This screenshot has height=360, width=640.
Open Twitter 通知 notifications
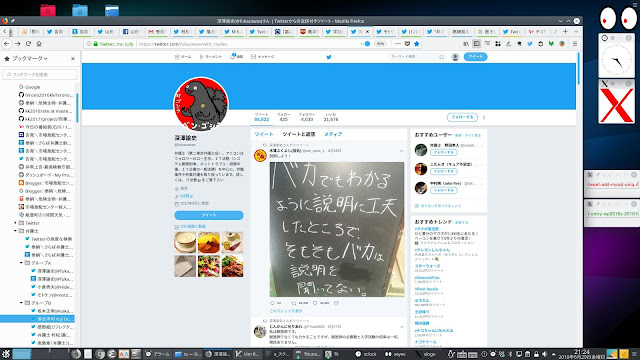[x=237, y=57]
